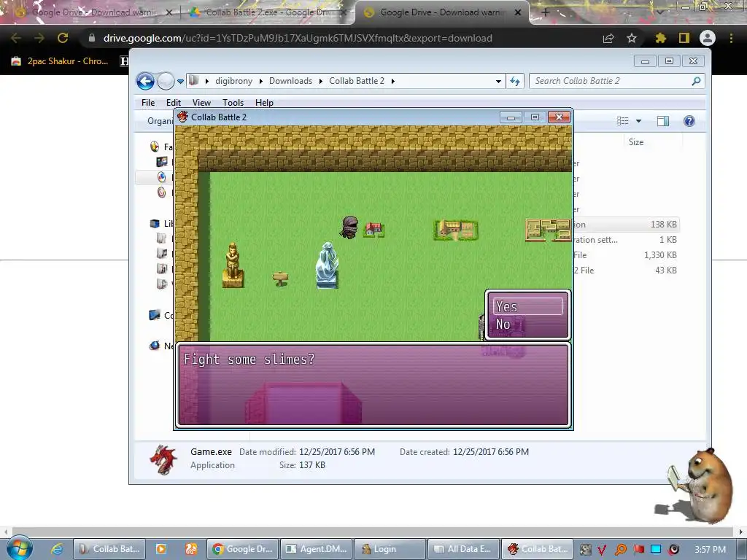This screenshot has width=747, height=560.
Task: Open the Chrome profile avatar
Action: (x=708, y=38)
